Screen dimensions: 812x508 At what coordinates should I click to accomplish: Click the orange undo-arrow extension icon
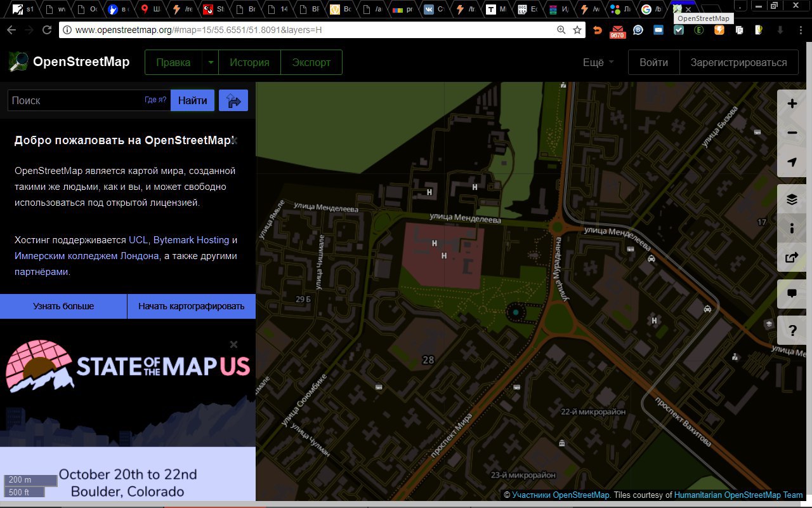[x=597, y=30]
